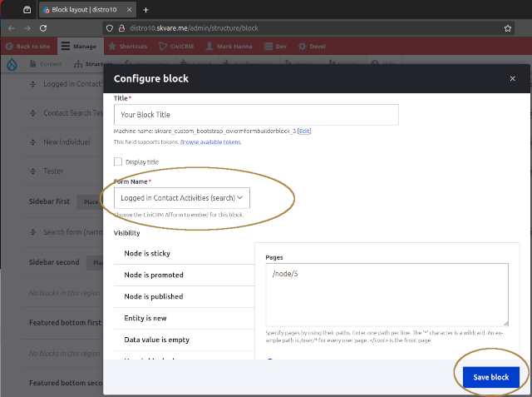The height and width of the screenshot is (397, 532).
Task: Close the Block layout browser tab
Action: [x=129, y=10]
